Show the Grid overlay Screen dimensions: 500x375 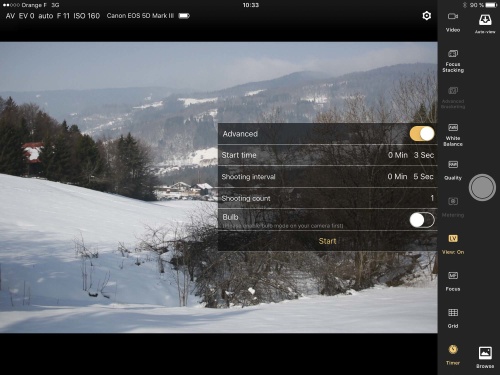453,312
